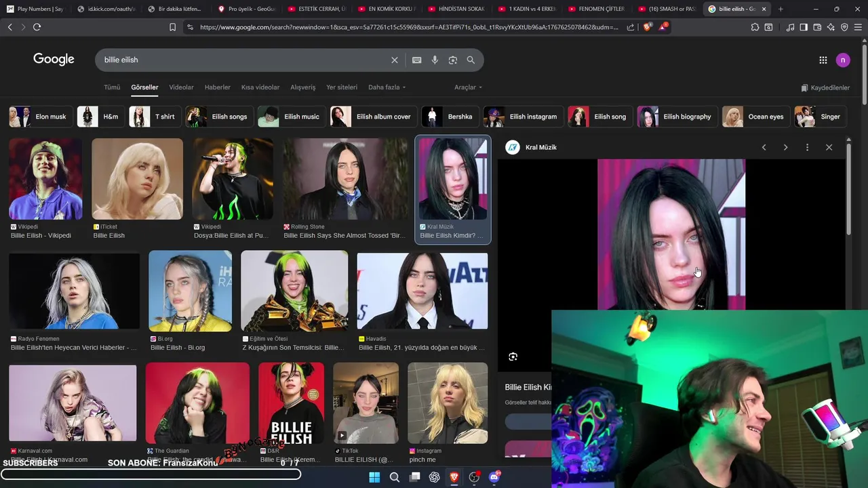Click into the 'billie eilish' search field
This screenshot has width=868, height=488.
pos(244,60)
